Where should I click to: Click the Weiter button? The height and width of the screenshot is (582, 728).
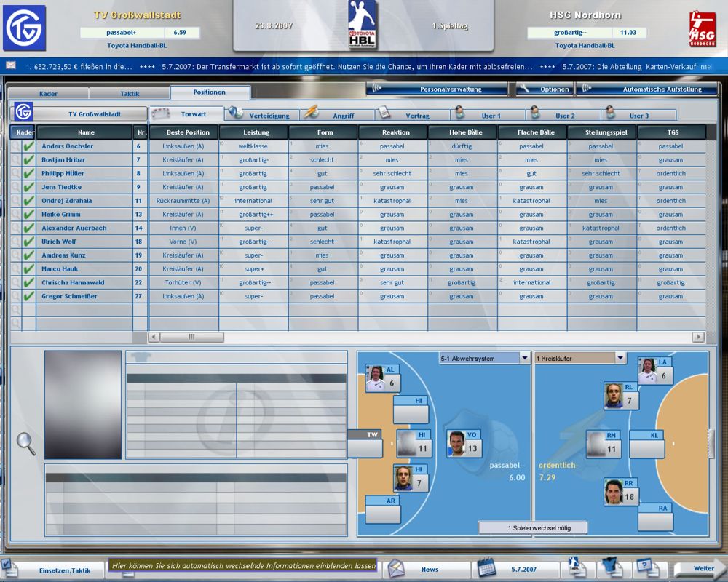(x=699, y=568)
